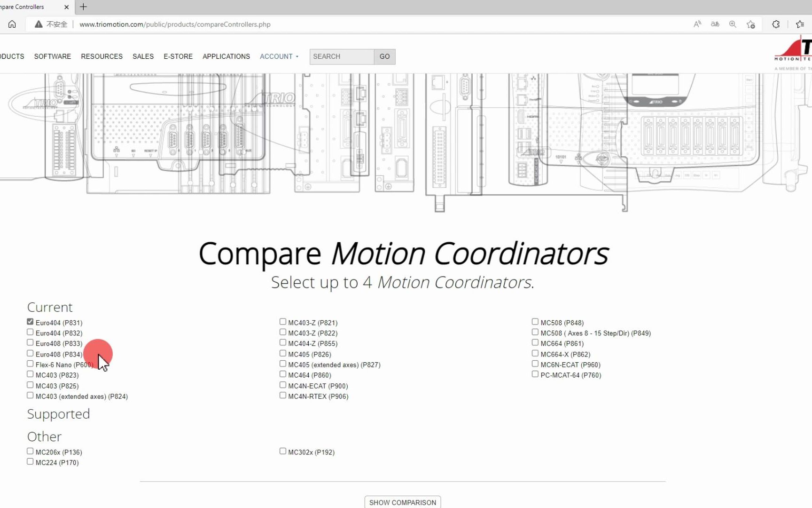Check the MC403 (P825) checkbox
The width and height of the screenshot is (812, 508).
click(x=30, y=385)
